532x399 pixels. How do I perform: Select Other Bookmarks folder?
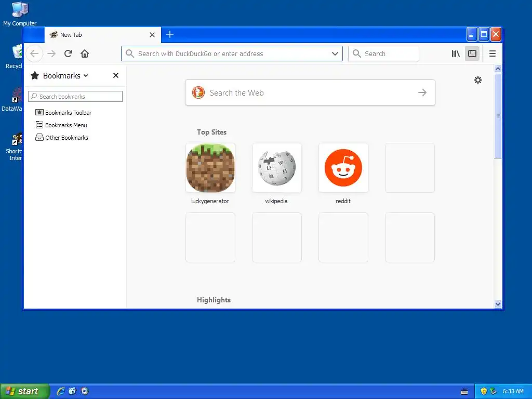click(62, 137)
